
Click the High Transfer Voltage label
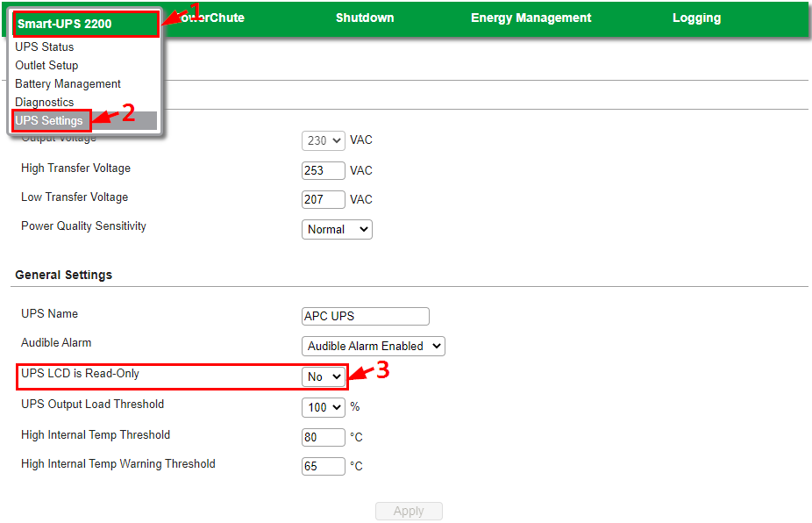[75, 168]
